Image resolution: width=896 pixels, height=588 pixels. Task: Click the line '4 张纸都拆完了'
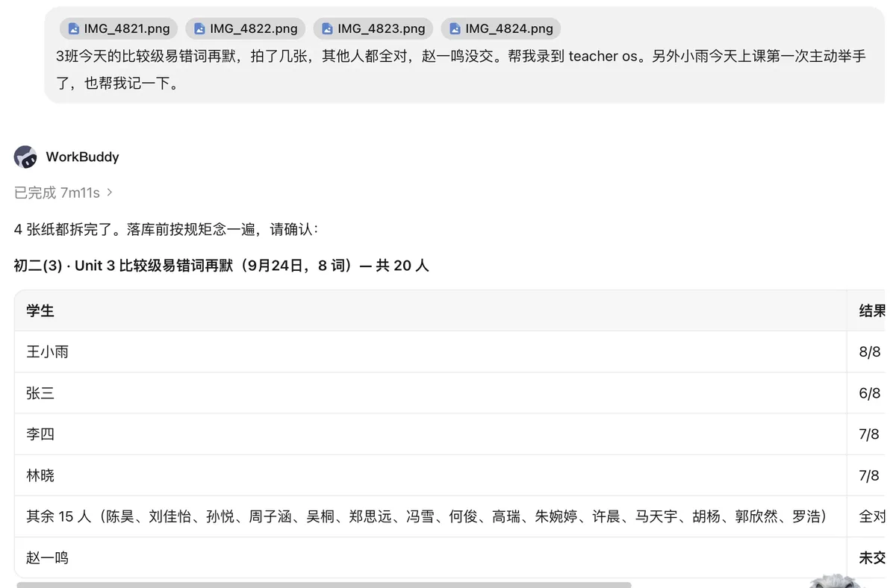(x=167, y=229)
